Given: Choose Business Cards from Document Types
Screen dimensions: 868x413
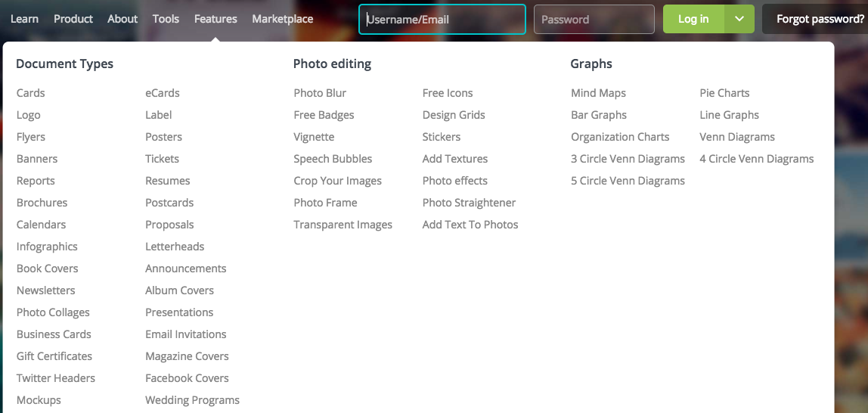Looking at the screenshot, I should [54, 334].
